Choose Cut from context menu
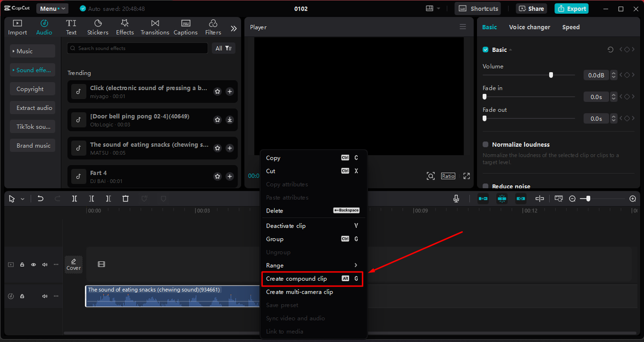This screenshot has height=342, width=644. [x=313, y=171]
